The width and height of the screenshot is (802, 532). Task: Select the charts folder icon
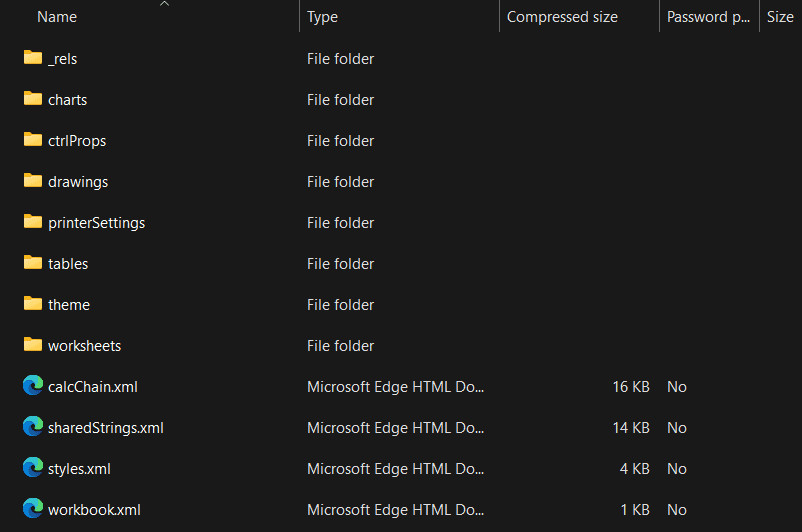coord(33,99)
